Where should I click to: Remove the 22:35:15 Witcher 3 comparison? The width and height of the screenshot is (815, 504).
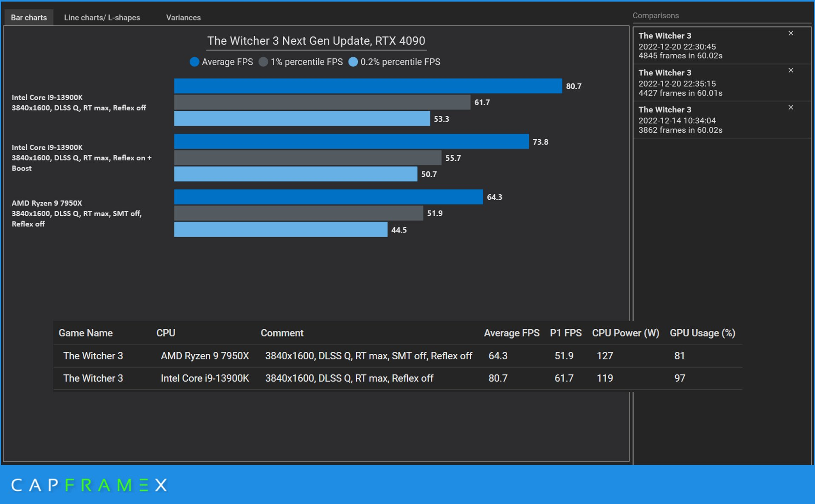(x=791, y=70)
